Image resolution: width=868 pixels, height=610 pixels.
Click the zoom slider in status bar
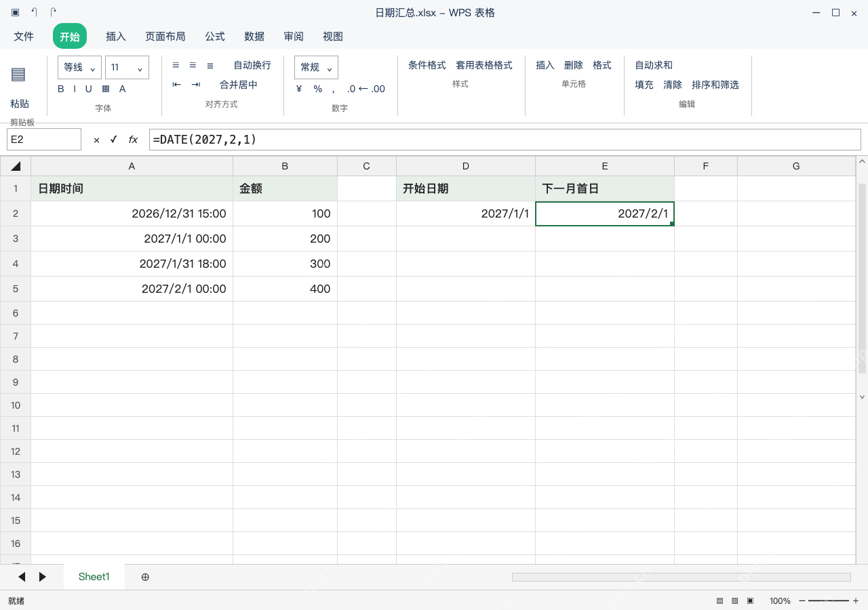click(829, 601)
